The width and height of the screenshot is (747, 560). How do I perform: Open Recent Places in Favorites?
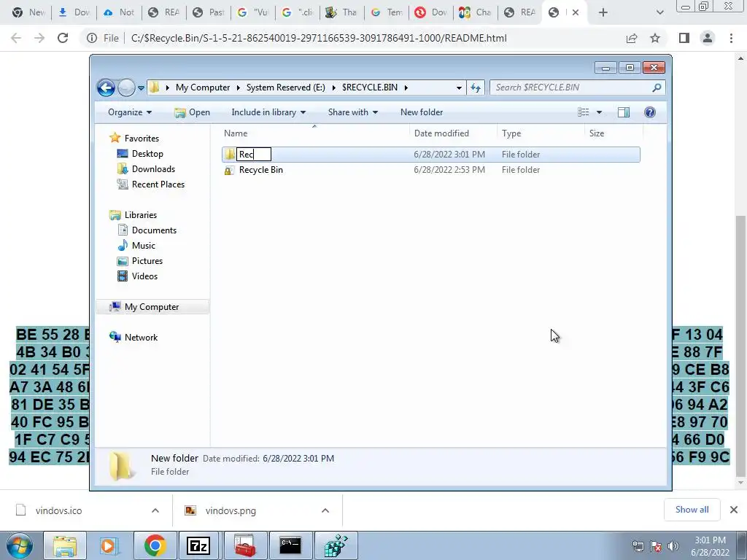(158, 184)
